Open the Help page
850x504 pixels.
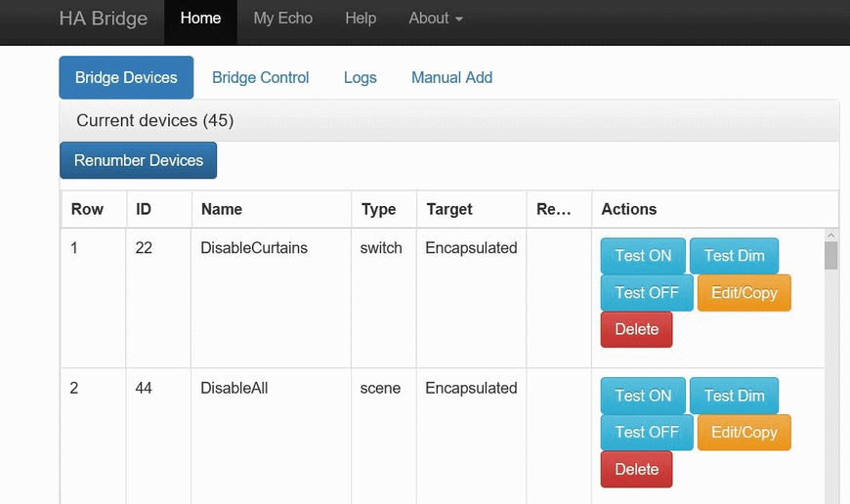361,19
